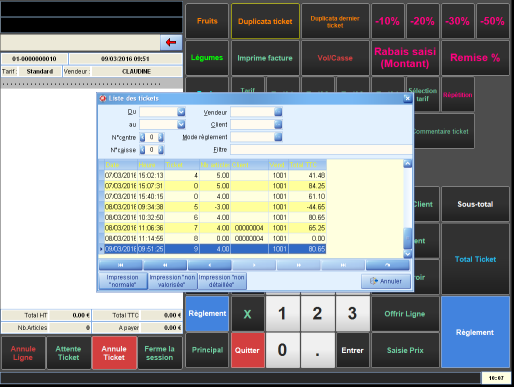Viewport: 514px width, 387px height.
Task: Click the Offrir Ligne button
Action: (405, 314)
